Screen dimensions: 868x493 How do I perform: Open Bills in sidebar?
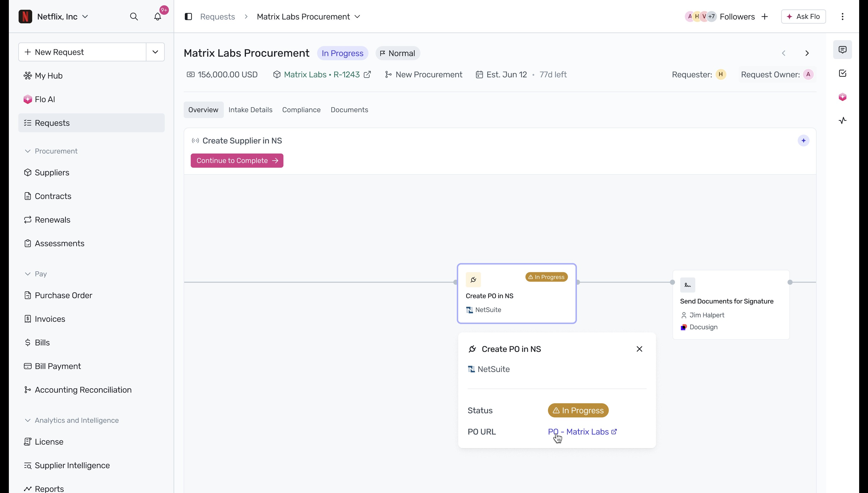(92, 343)
